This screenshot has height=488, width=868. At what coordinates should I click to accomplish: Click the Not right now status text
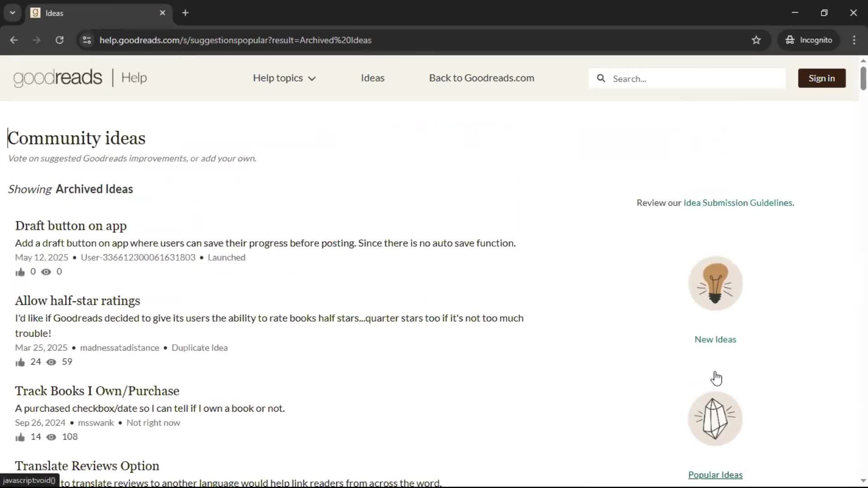(153, 423)
